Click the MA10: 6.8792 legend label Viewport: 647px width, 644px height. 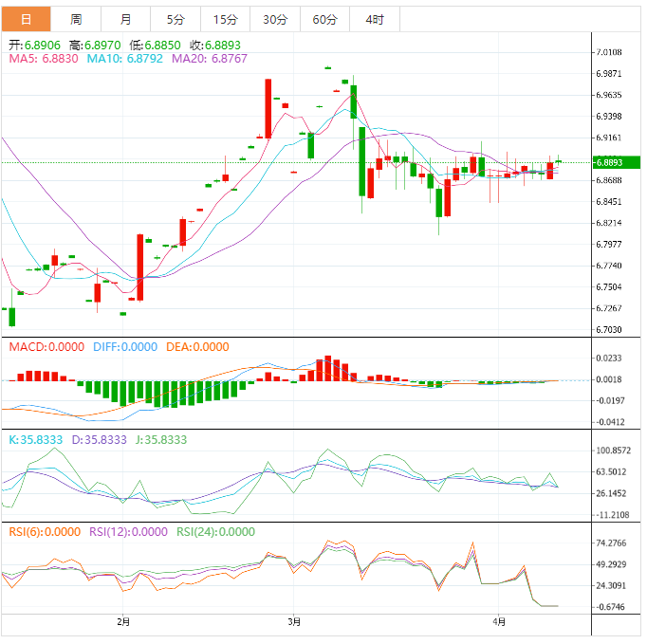click(125, 59)
